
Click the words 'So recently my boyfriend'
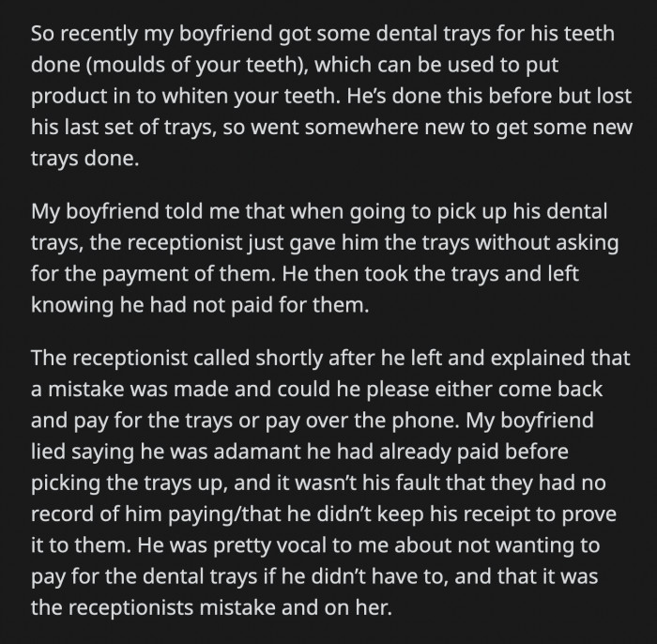coord(152,34)
